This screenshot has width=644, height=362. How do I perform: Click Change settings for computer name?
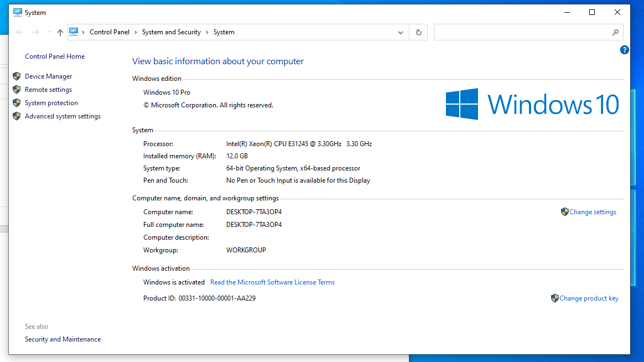pos(593,212)
